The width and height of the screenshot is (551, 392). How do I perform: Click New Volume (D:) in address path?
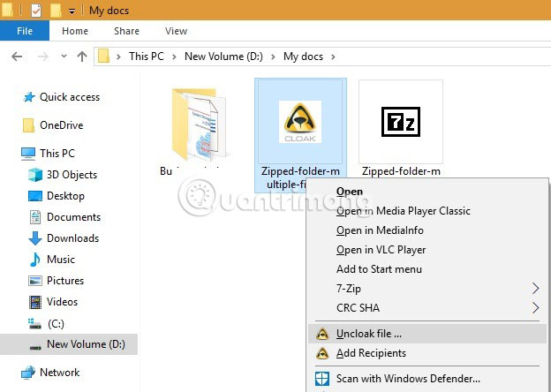[223, 57]
